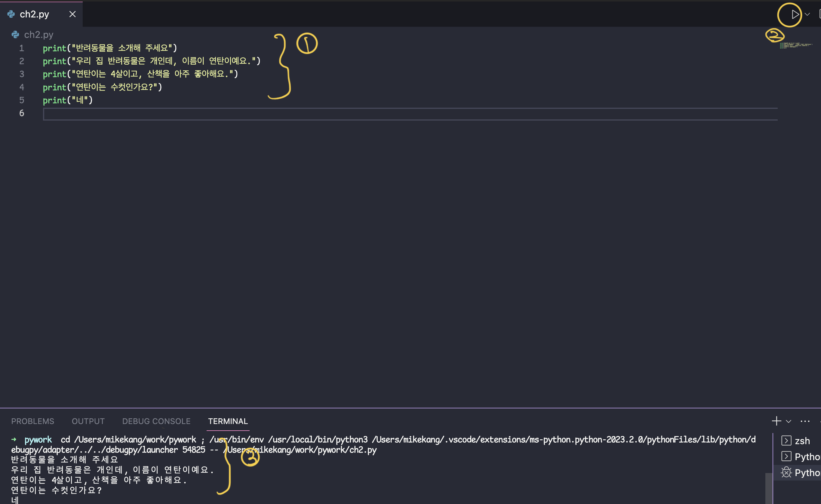Open terminal panel more actions ellipsis
This screenshot has height=504, width=821.
(x=805, y=421)
